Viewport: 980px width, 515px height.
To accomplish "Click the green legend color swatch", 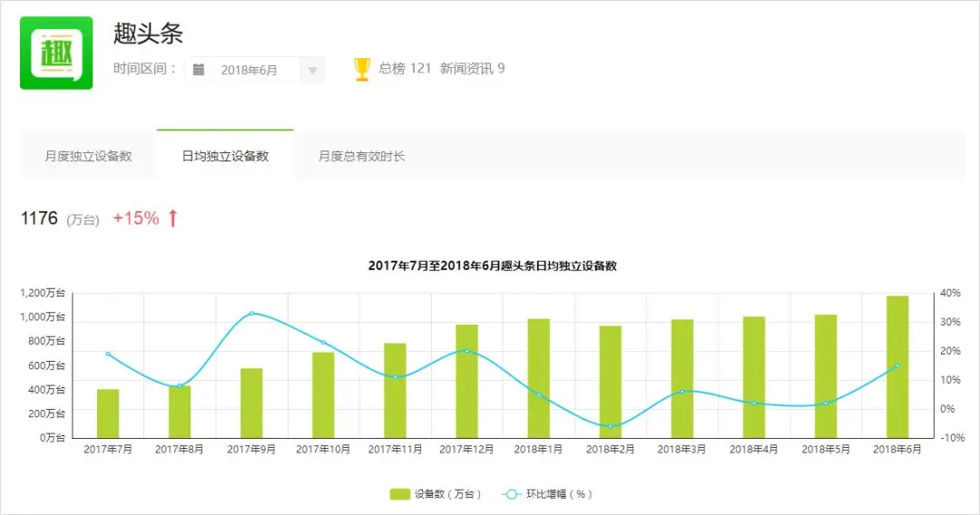I will pyautogui.click(x=399, y=494).
